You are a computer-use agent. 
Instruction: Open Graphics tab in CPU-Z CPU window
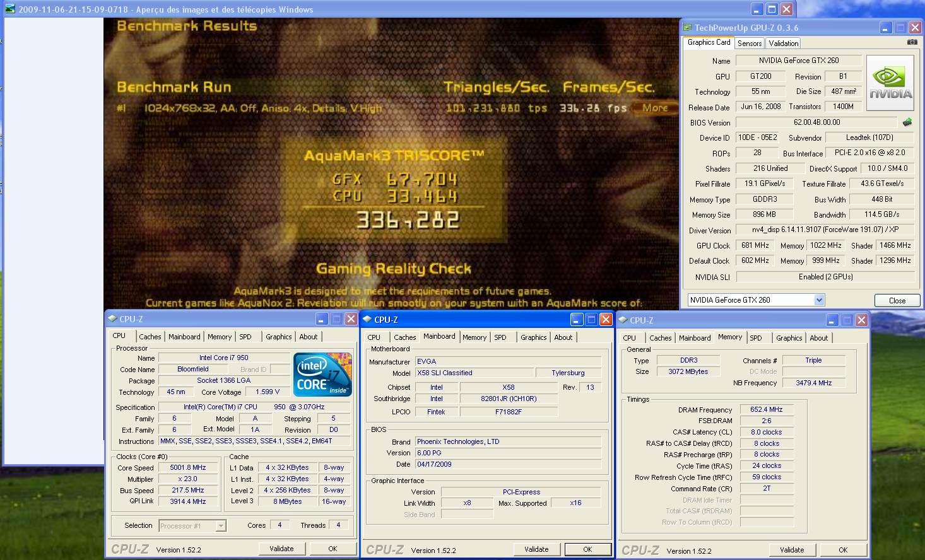(x=278, y=337)
